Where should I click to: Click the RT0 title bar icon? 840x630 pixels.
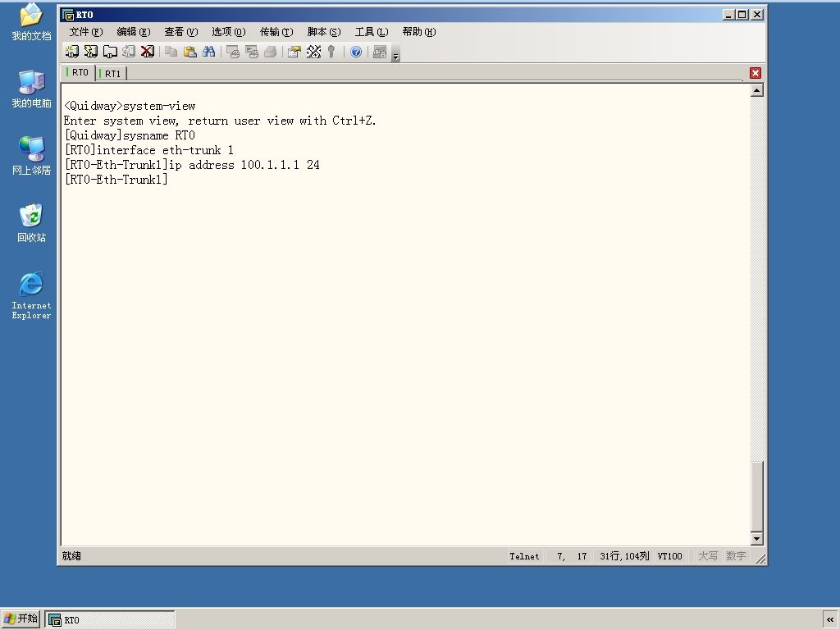coord(68,15)
